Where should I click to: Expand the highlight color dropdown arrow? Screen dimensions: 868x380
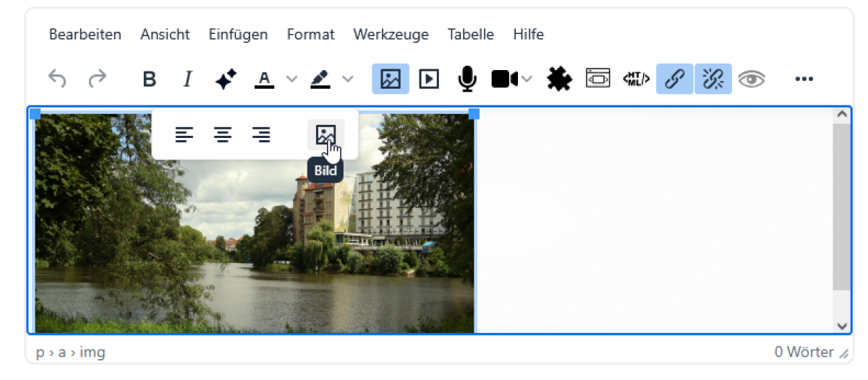click(348, 79)
